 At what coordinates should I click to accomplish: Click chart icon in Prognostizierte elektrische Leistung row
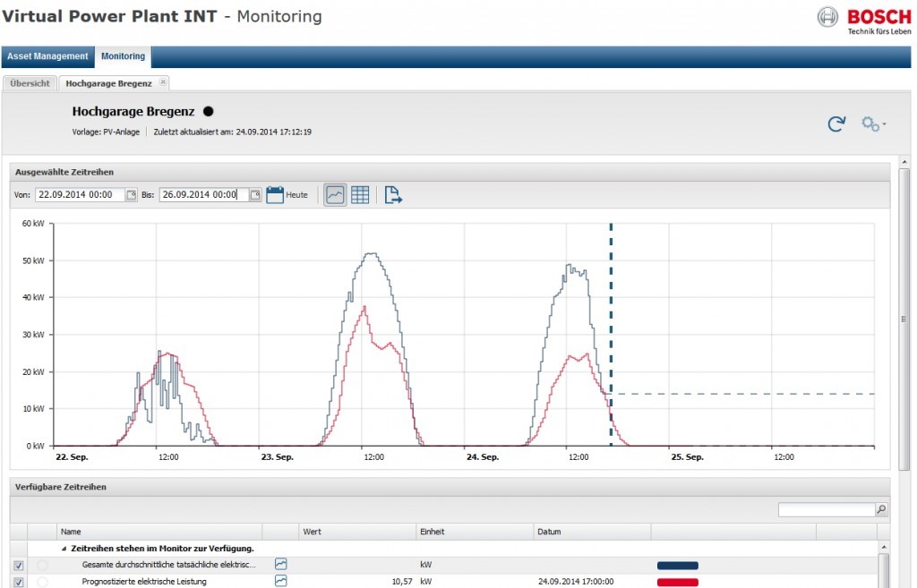tap(281, 582)
